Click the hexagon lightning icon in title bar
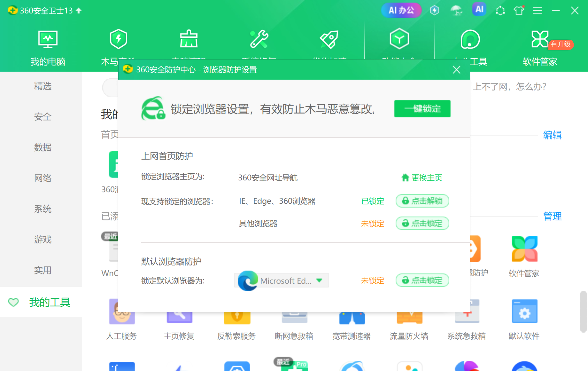588x371 pixels. tap(435, 11)
